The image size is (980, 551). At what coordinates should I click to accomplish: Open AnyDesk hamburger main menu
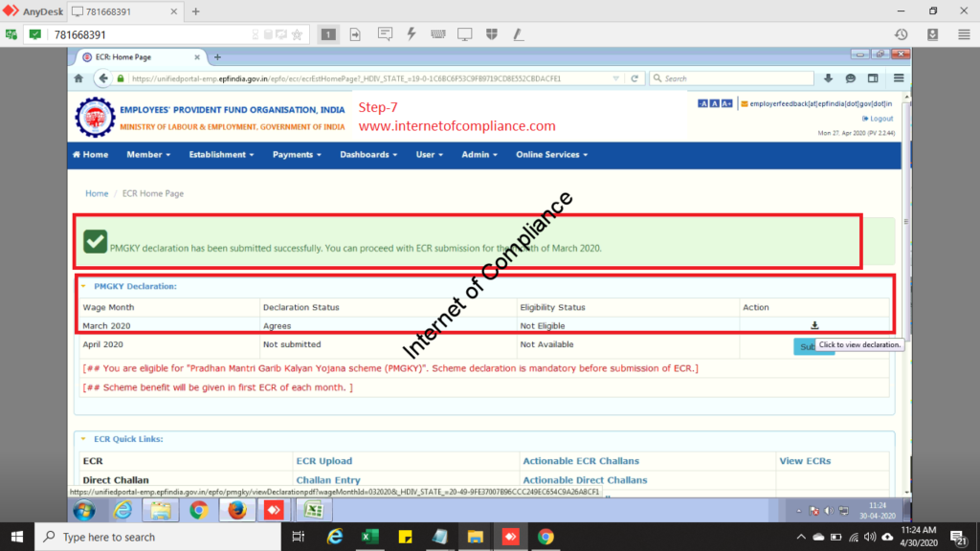[964, 34]
